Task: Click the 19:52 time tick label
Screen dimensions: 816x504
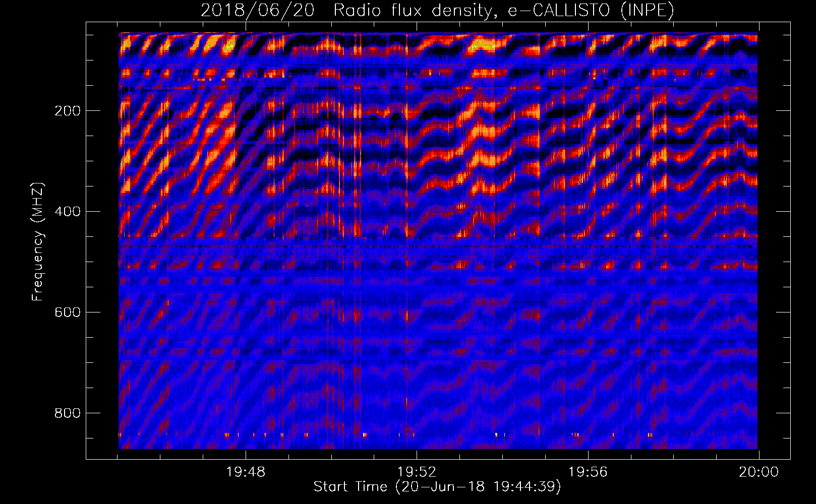Action: click(417, 472)
